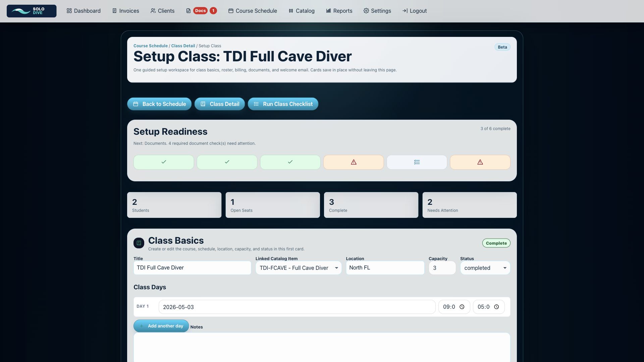Select the first green checkmark readiness step

pyautogui.click(x=164, y=162)
